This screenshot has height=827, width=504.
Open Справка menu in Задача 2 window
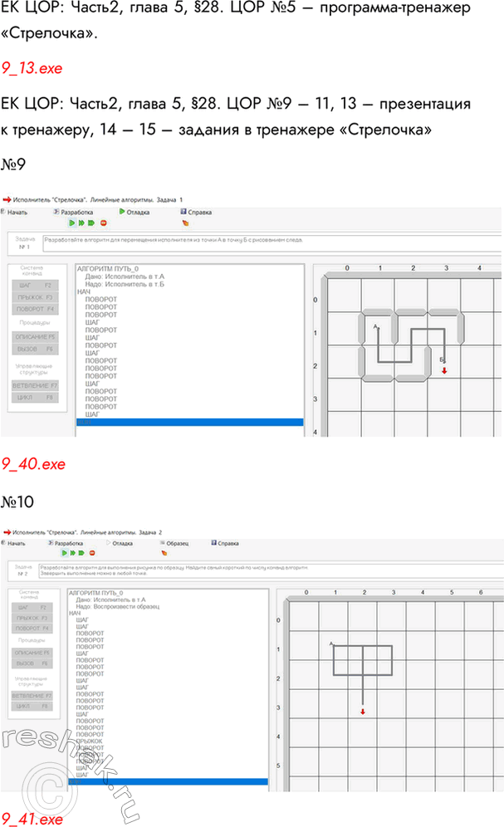[224, 543]
